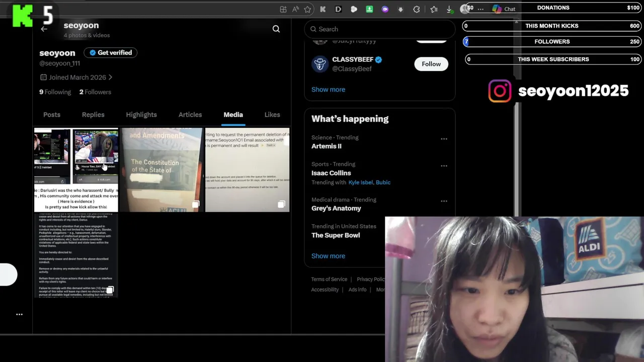
Task: Show more under What's happening
Action: (328, 256)
